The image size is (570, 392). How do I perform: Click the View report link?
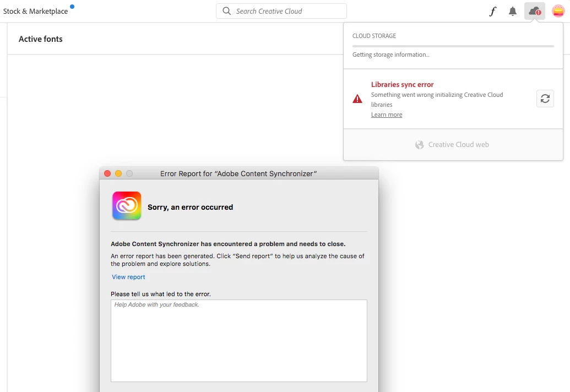click(128, 277)
